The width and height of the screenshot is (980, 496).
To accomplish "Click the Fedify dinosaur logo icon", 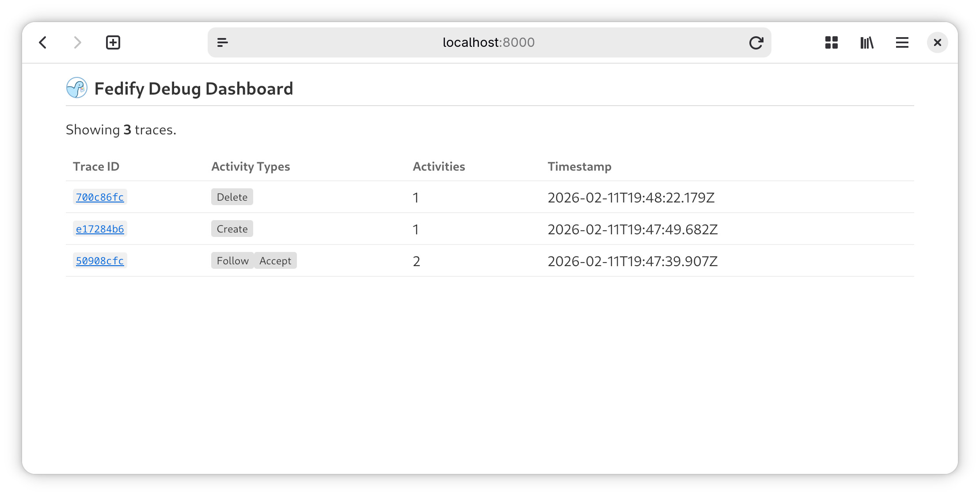I will (x=76, y=88).
